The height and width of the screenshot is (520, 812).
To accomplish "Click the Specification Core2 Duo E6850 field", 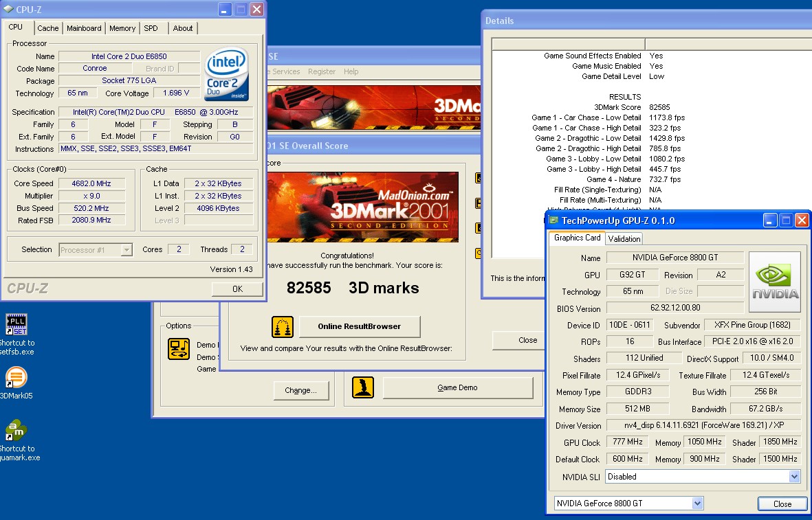I will tap(156, 112).
